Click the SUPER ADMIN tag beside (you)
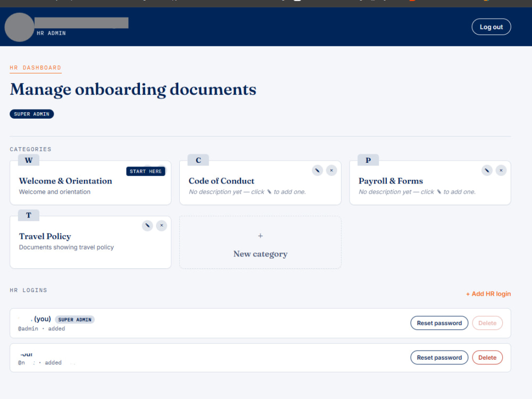Image resolution: width=532 pixels, height=399 pixels. (74, 320)
